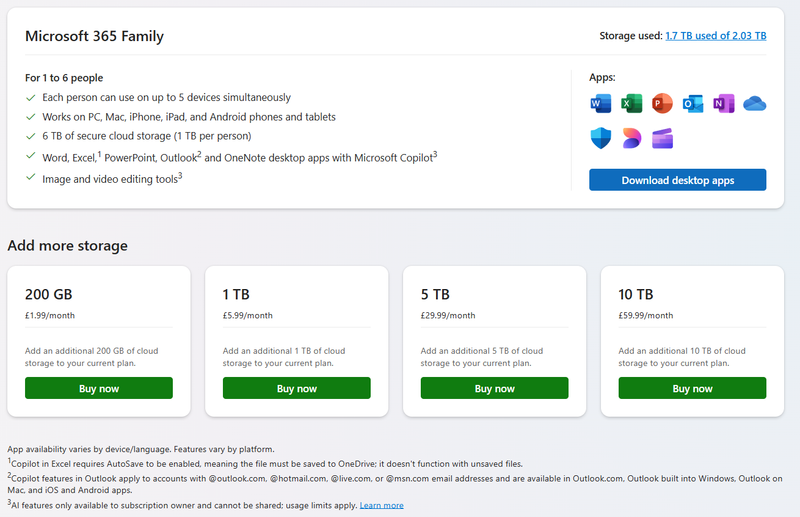
Task: Open the Clipchamp app icon
Action: (x=662, y=139)
